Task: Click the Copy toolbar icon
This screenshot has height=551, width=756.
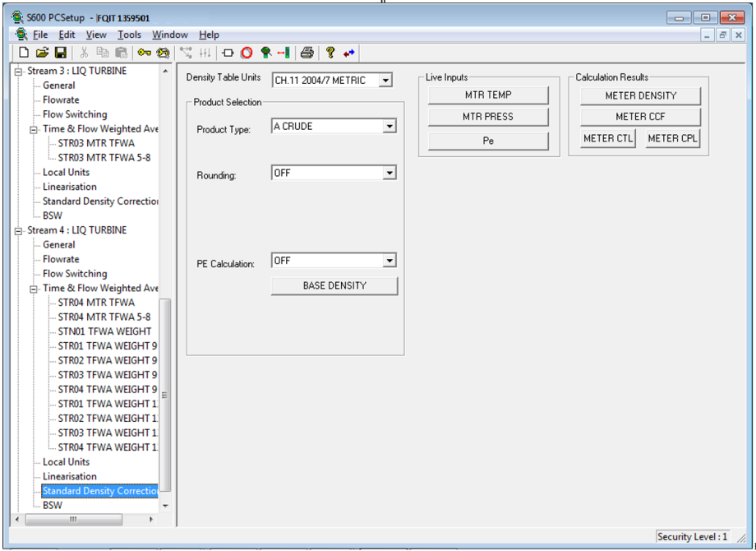Action: 102,53
